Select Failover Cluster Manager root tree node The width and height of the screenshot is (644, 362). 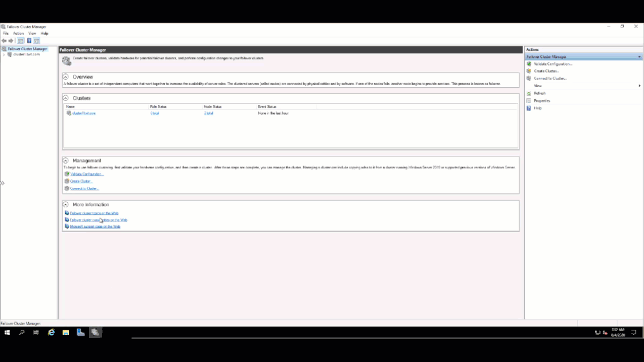click(x=27, y=49)
